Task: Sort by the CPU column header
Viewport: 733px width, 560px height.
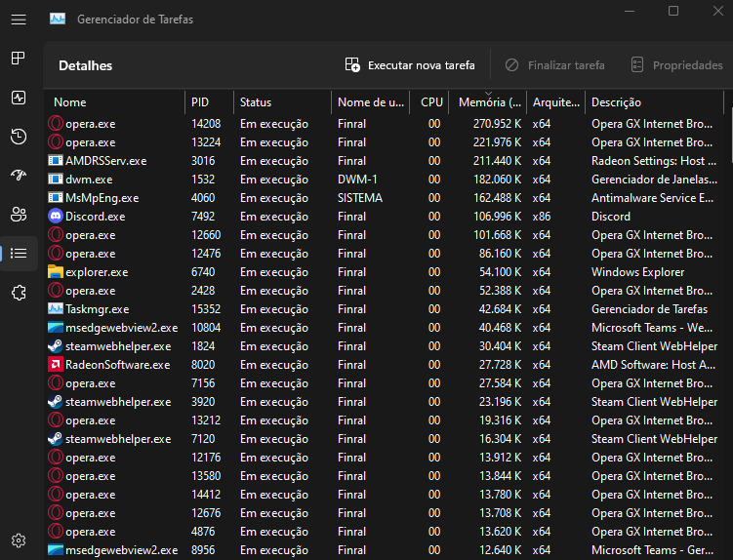Action: tap(429, 101)
